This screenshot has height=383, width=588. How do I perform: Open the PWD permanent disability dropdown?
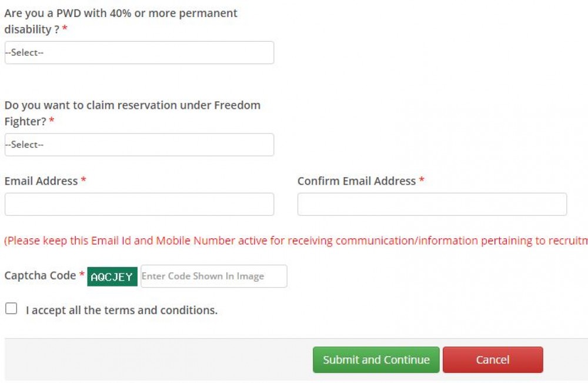click(x=139, y=52)
